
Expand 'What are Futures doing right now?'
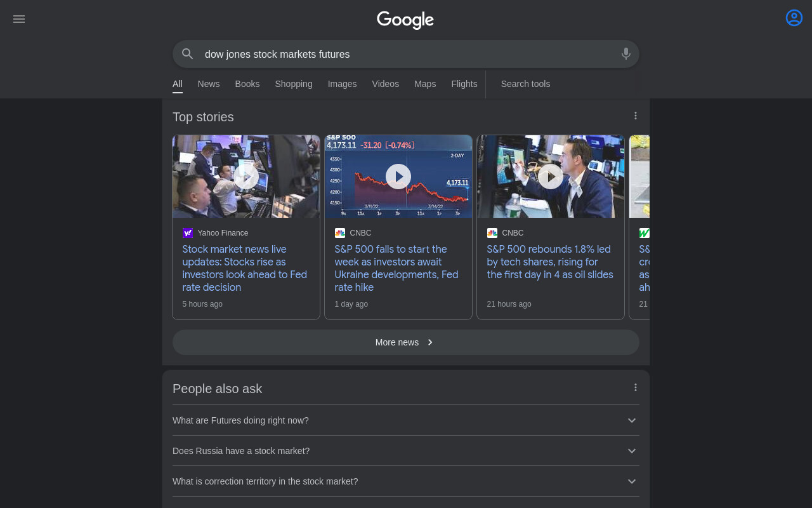point(406,420)
